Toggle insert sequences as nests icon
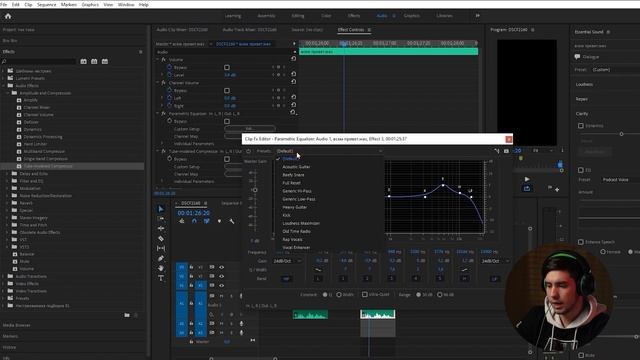 (x=182, y=221)
